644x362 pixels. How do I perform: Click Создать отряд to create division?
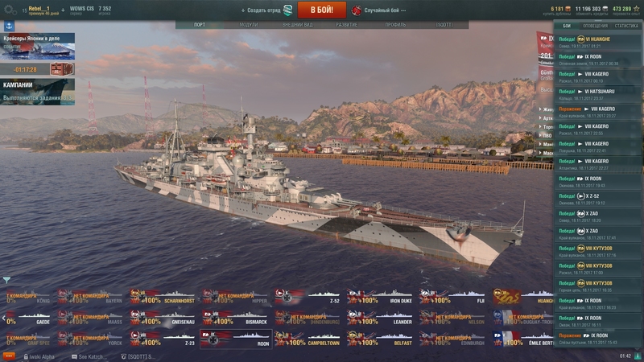[x=263, y=10]
